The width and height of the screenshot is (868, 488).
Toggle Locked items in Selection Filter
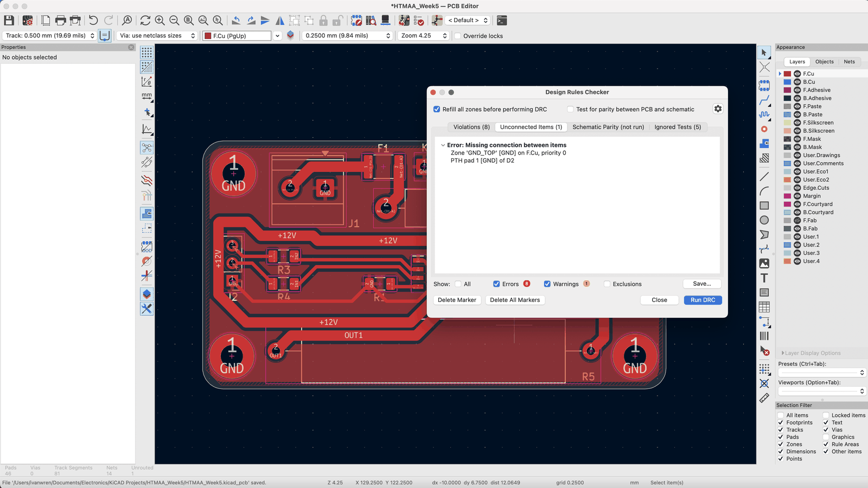(x=826, y=415)
